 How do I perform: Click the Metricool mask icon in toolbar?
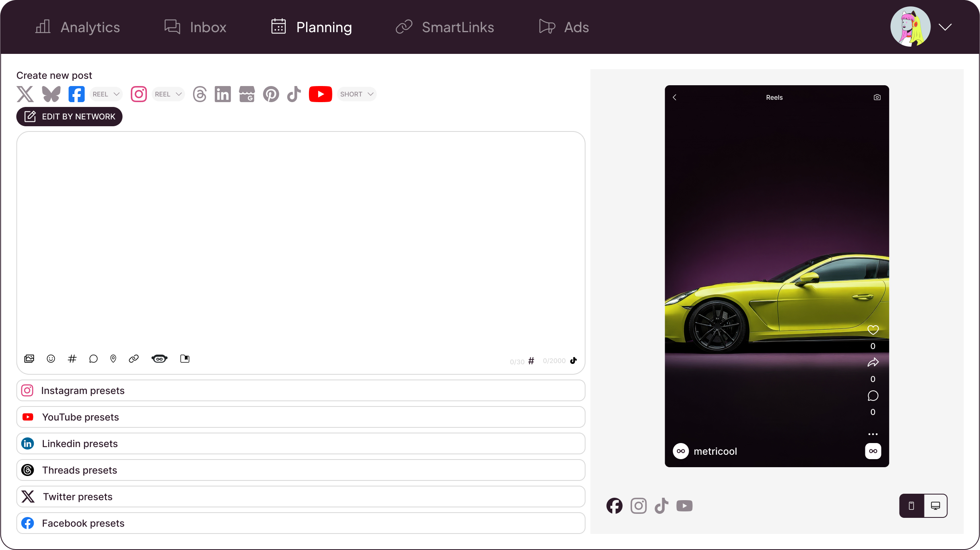tap(159, 359)
